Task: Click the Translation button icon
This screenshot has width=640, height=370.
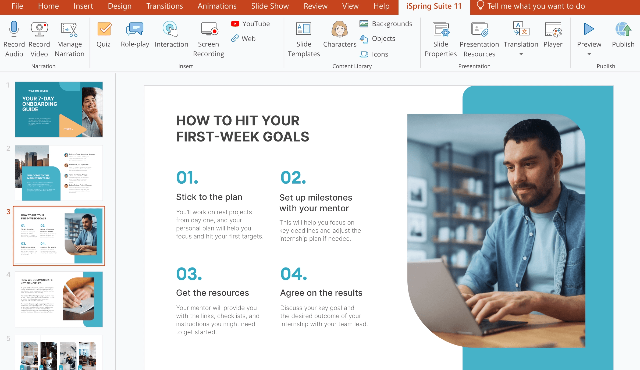Action: point(521,29)
